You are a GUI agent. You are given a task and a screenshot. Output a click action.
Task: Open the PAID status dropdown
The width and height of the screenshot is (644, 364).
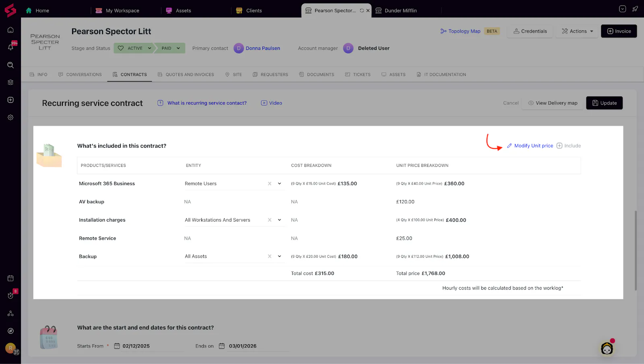click(171, 48)
